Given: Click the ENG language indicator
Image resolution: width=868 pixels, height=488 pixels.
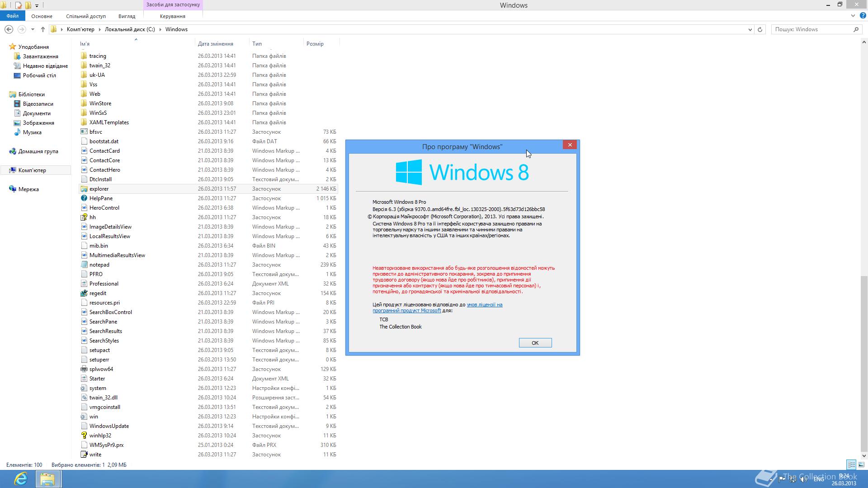Looking at the screenshot, I should point(818,479).
